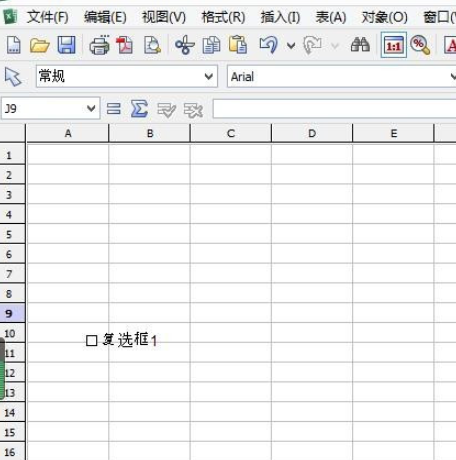Open a file with the folder icon
Viewport: 456px width, 460px height.
(x=39, y=45)
